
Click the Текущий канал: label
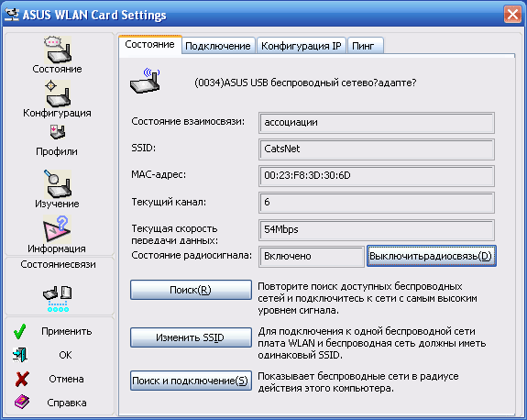(x=169, y=202)
